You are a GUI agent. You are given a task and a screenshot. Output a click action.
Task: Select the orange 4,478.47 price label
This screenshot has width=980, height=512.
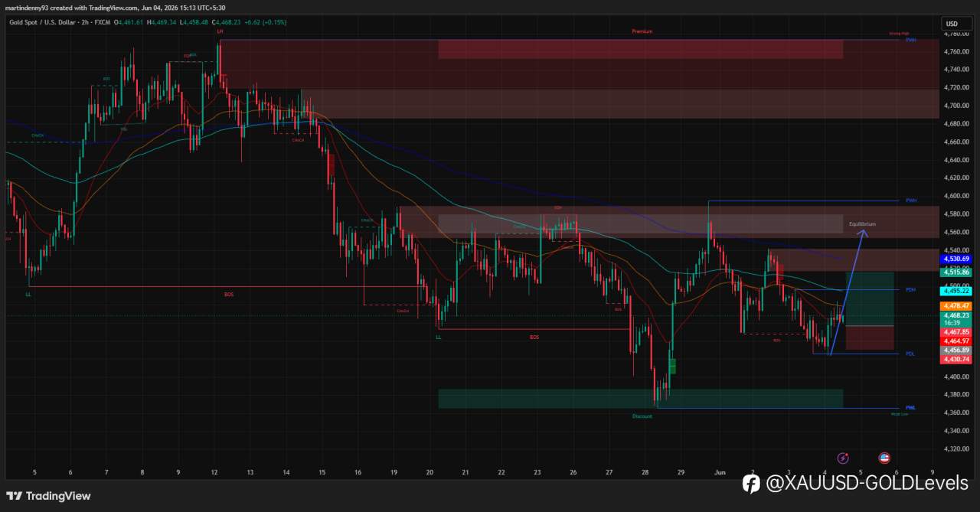(x=958, y=305)
